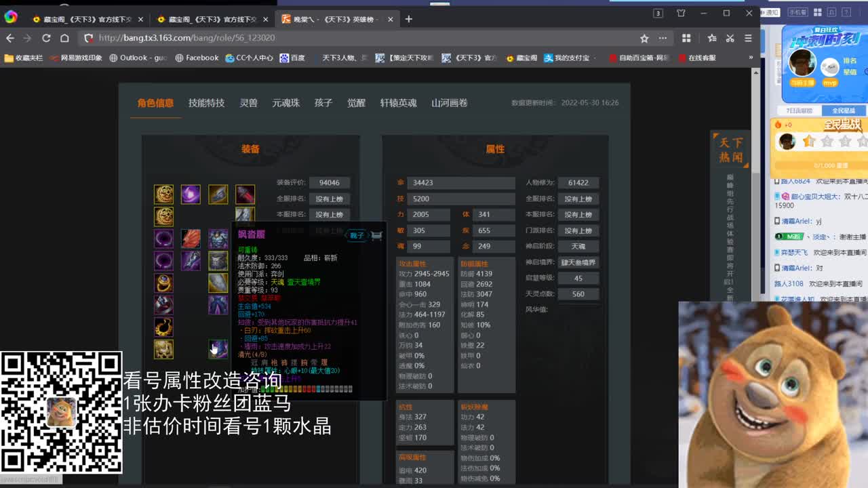Click the 0/1,000 星值 progress bar
Viewport: 868px width, 488px height.
pyautogui.click(x=831, y=165)
